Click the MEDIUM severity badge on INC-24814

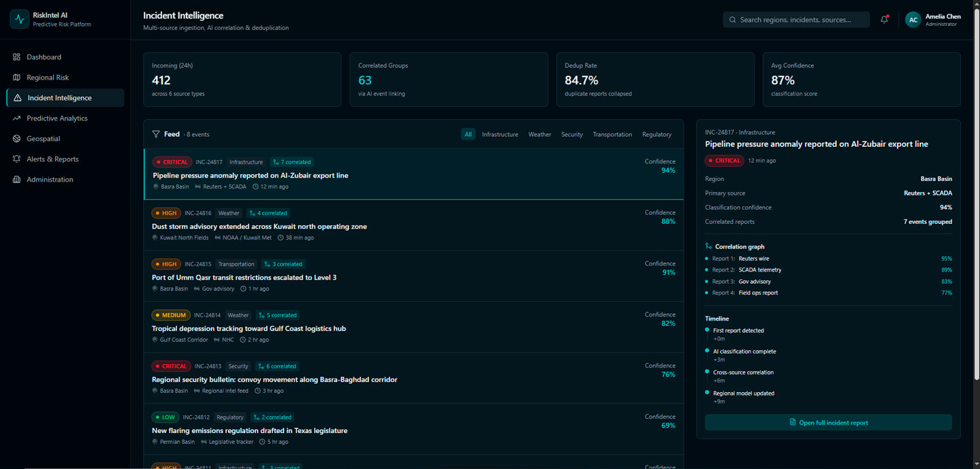pos(171,315)
